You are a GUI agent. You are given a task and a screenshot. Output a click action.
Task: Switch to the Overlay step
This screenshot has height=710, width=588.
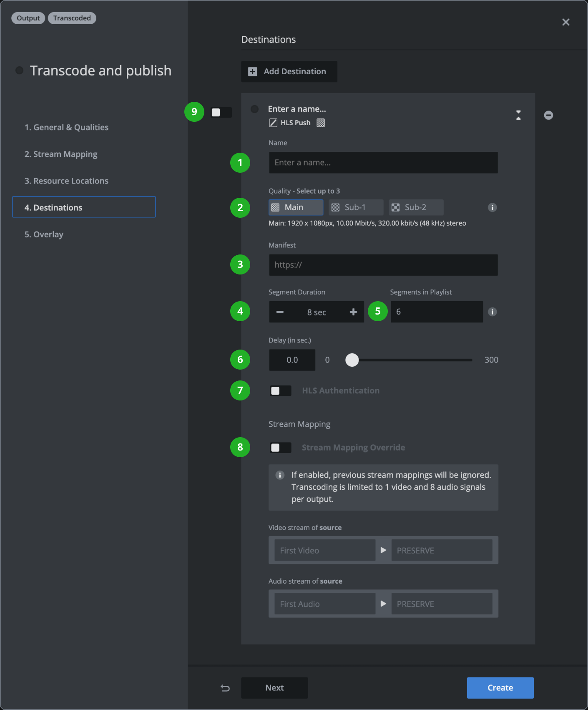click(44, 234)
